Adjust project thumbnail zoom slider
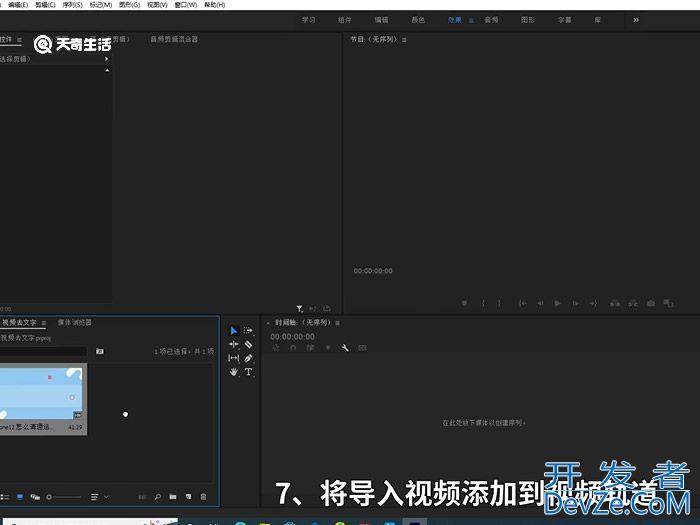 (63, 497)
